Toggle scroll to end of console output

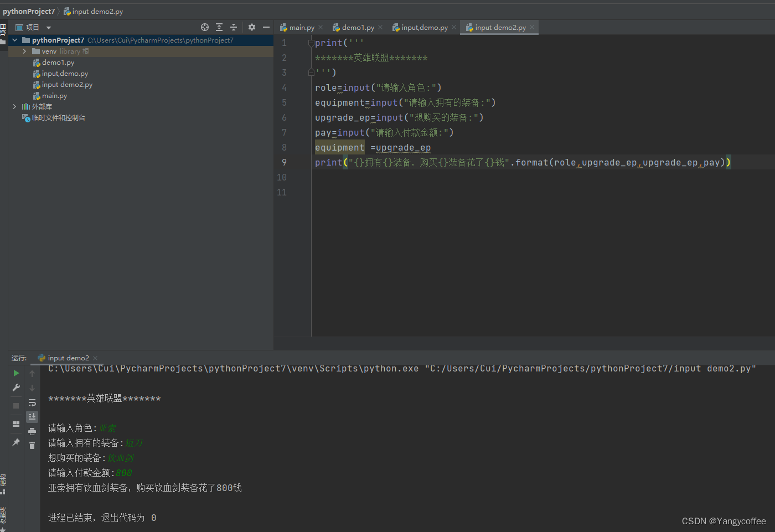(x=32, y=416)
